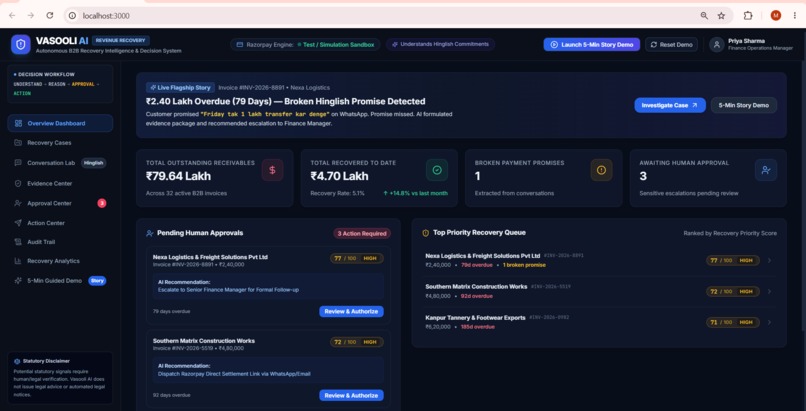Click the Hinglish tag beside Conversation Lab

94,163
